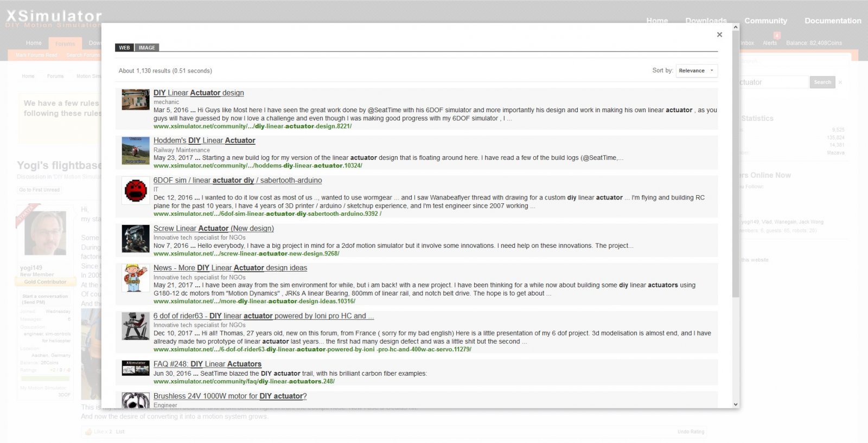Click green URL screw-linear-actuator-new-design.9268
868x443 pixels.
[x=246, y=254]
